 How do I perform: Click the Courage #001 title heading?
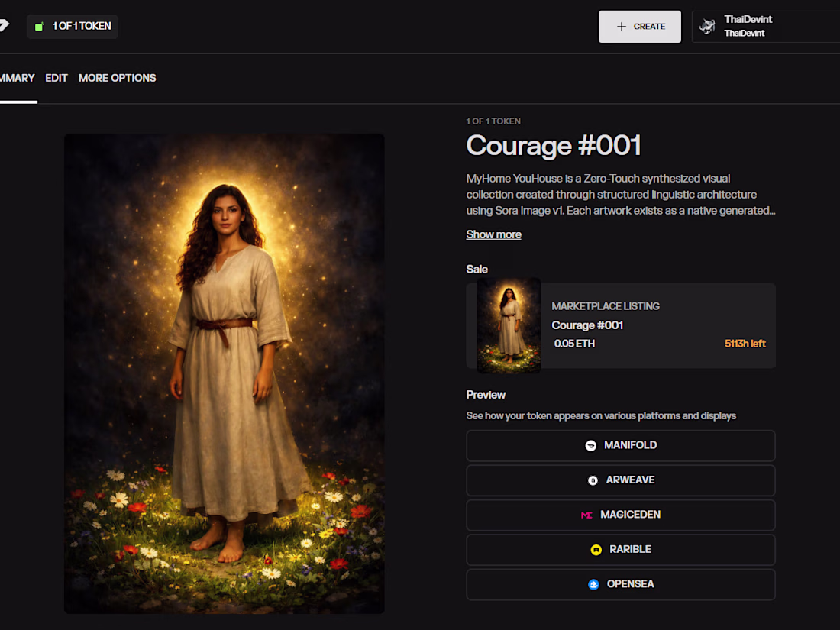pos(554,145)
